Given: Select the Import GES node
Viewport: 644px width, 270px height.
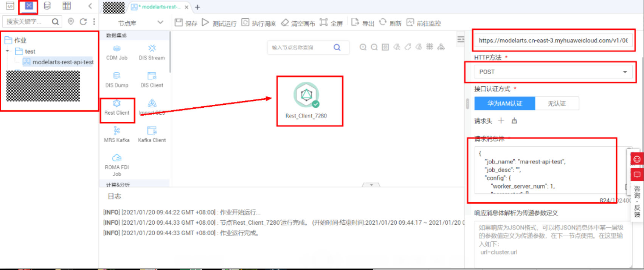Looking at the screenshot, I should [152, 108].
